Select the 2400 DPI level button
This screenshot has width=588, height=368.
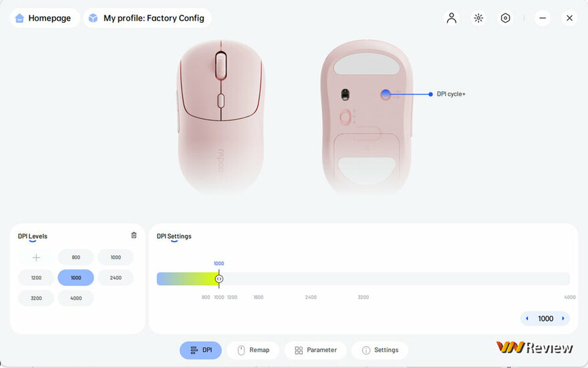click(116, 278)
